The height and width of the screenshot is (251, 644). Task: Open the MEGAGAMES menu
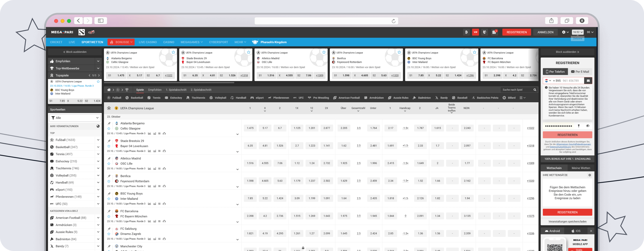[192, 42]
